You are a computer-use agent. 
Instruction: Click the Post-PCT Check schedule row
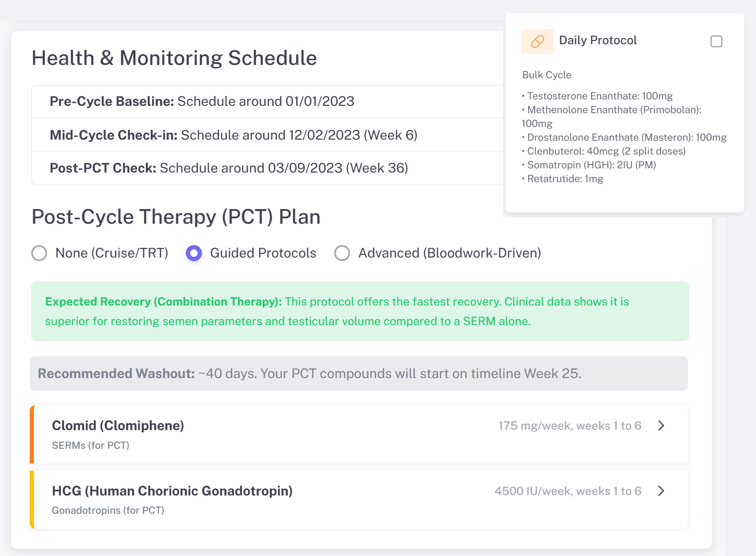tap(229, 168)
